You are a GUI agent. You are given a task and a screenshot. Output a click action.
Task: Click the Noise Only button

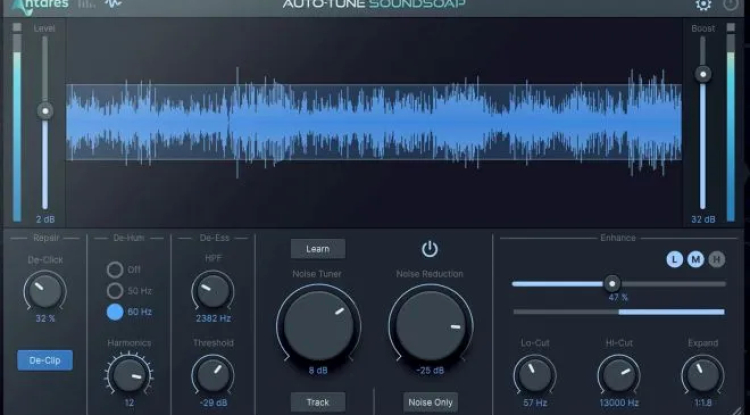click(430, 403)
